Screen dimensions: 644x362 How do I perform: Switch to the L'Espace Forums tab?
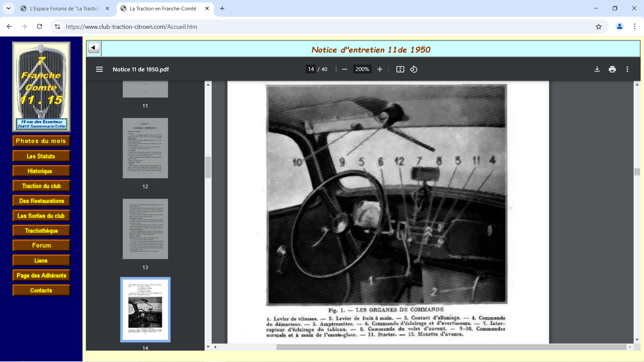(x=65, y=9)
